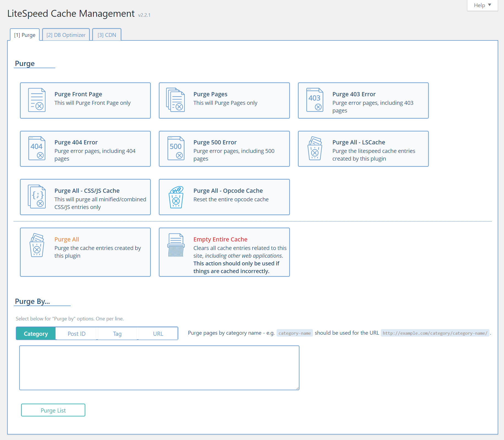Click the LiteSpeed Cache Management heading
504x440 pixels.
(71, 13)
